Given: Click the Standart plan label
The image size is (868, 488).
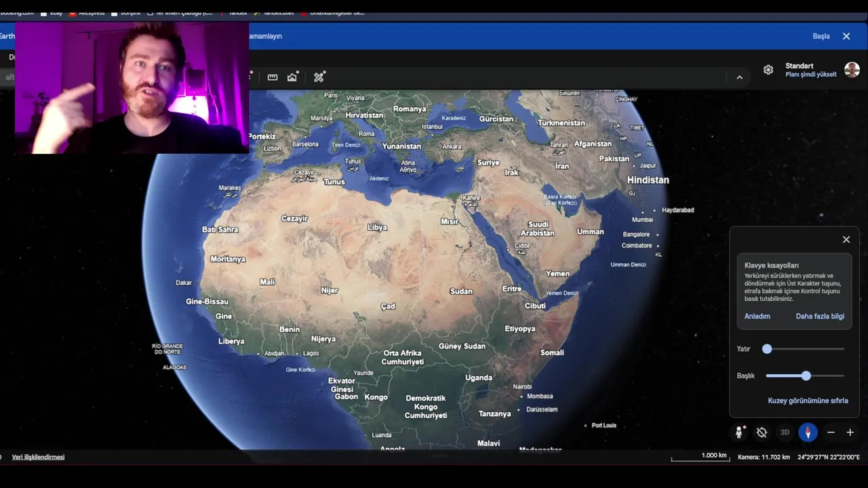Looking at the screenshot, I should click(799, 66).
